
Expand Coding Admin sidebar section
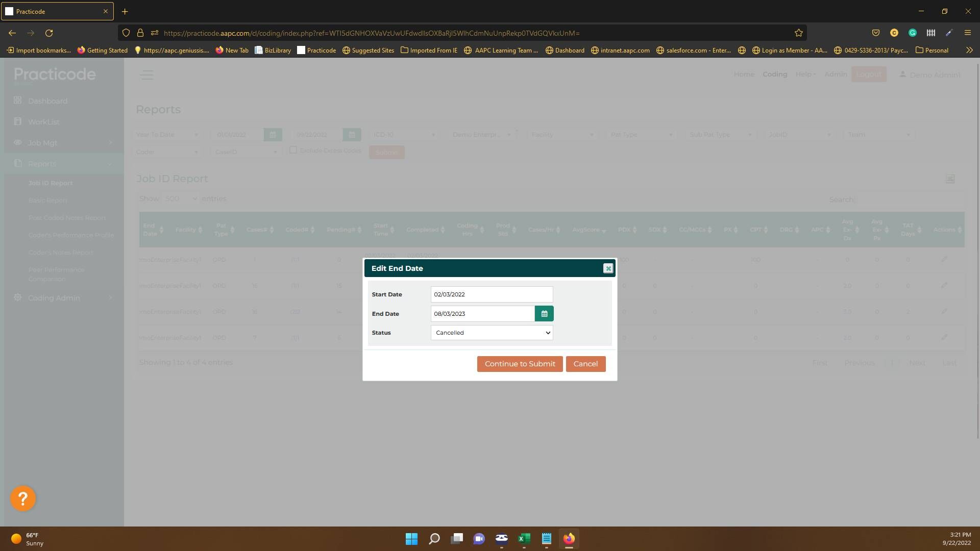pyautogui.click(x=64, y=298)
